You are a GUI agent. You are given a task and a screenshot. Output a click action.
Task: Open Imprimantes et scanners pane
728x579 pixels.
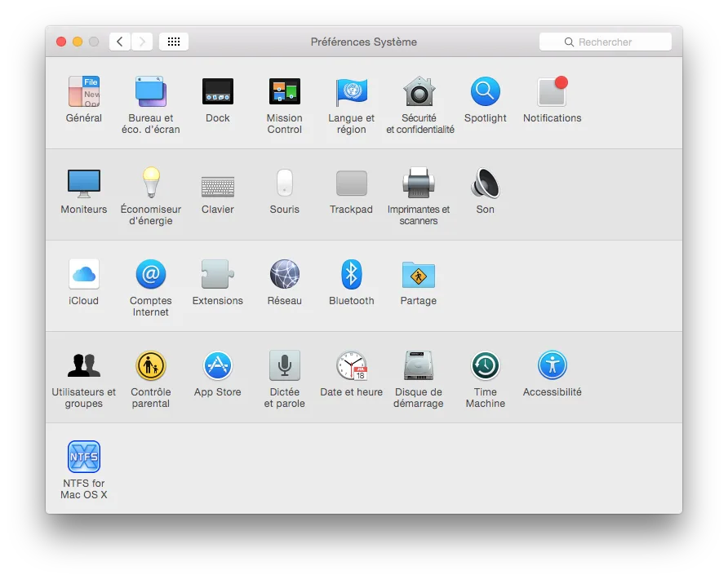(x=419, y=183)
